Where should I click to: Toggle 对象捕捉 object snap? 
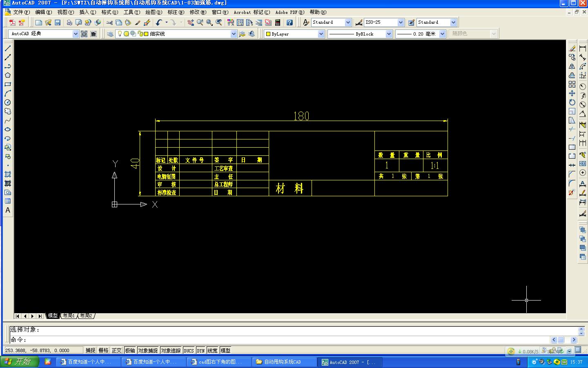point(148,350)
